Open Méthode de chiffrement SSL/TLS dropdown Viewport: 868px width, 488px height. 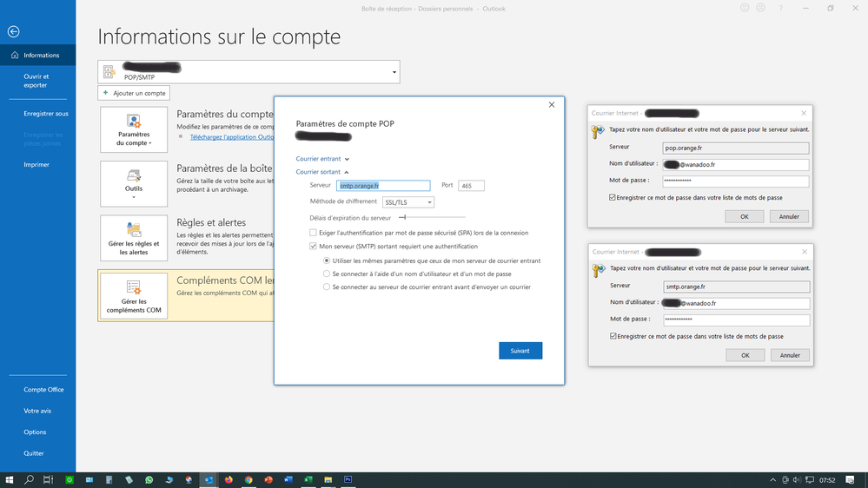[408, 202]
